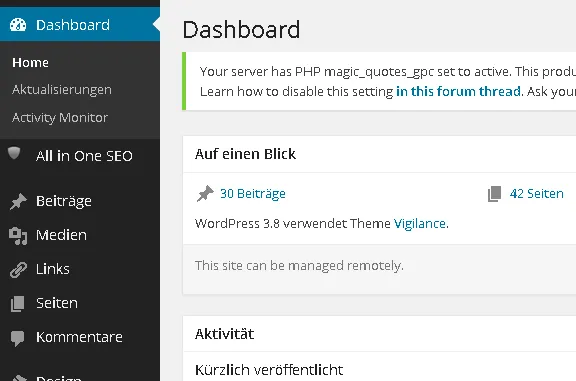This screenshot has height=381, width=576.
Task: Open All in One SEO menu
Action: click(84, 156)
